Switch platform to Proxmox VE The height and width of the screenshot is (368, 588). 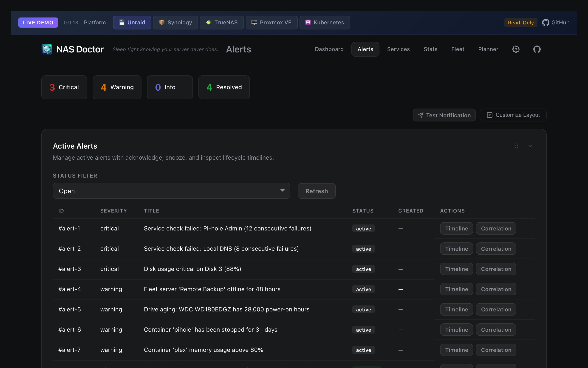click(x=271, y=22)
